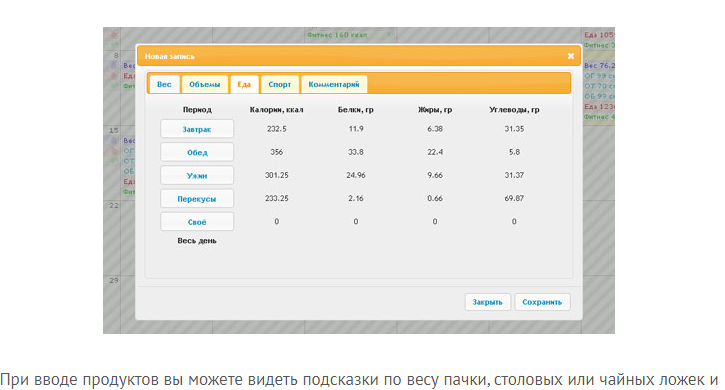Image resolution: width=725 pixels, height=390 pixels.
Task: Click the Закрыть button
Action: [x=487, y=302]
